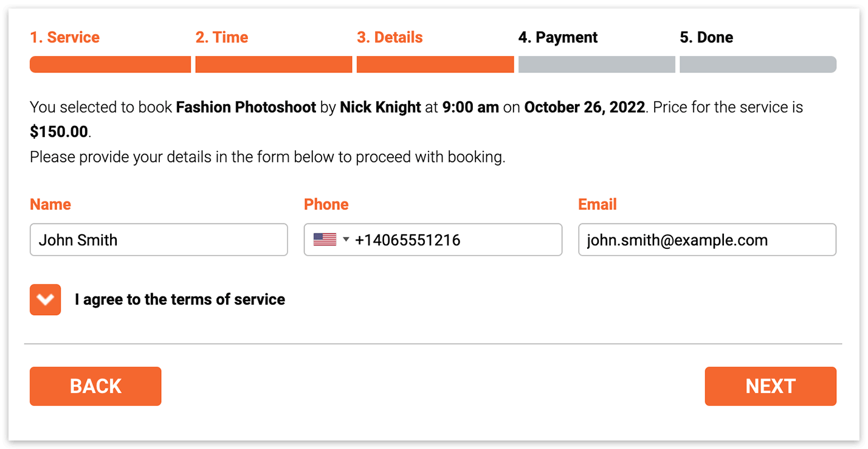The height and width of the screenshot is (449, 868).
Task: Click the 'I agree to the terms of service' label
Action: click(x=180, y=300)
